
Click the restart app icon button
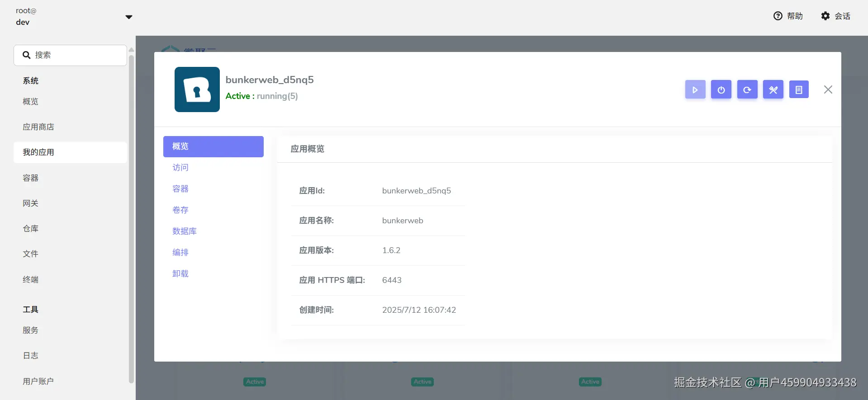click(747, 89)
